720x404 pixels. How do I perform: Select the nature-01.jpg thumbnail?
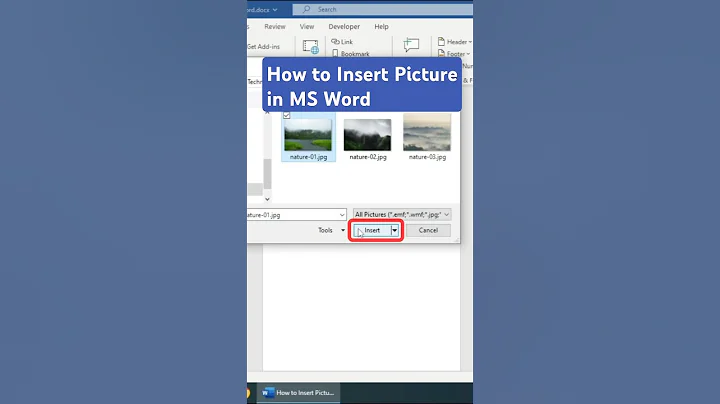[308, 135]
